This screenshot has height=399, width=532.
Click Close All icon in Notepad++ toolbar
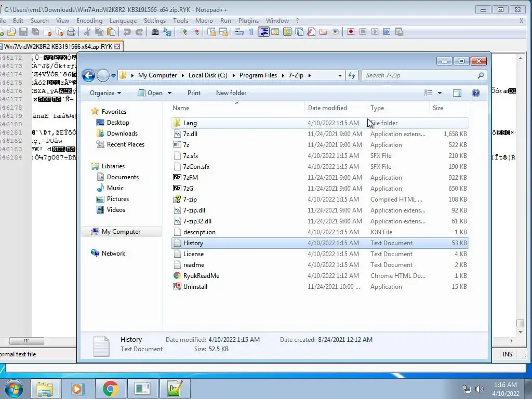click(x=59, y=32)
